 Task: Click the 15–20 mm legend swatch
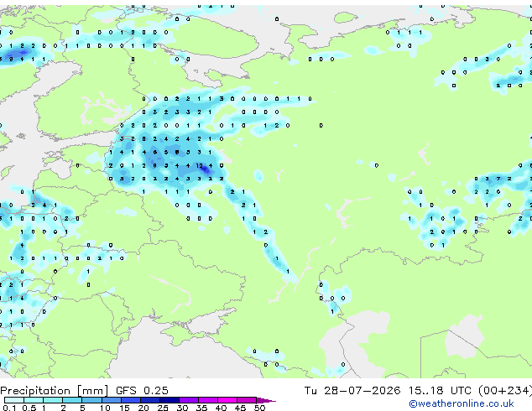131,400
